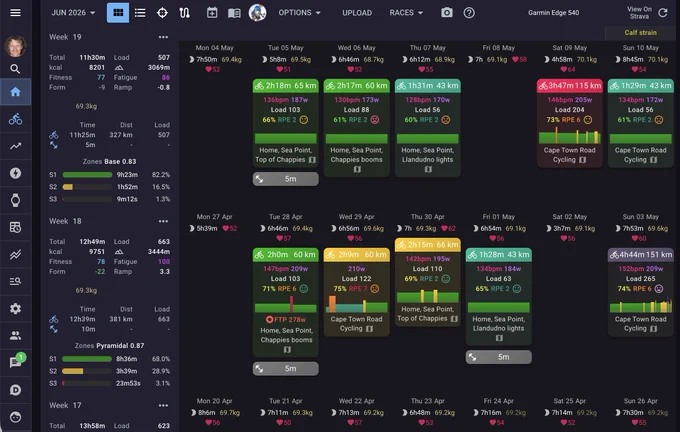Click the face icon at sidebar bottom
680x432 pixels.
tap(15, 417)
